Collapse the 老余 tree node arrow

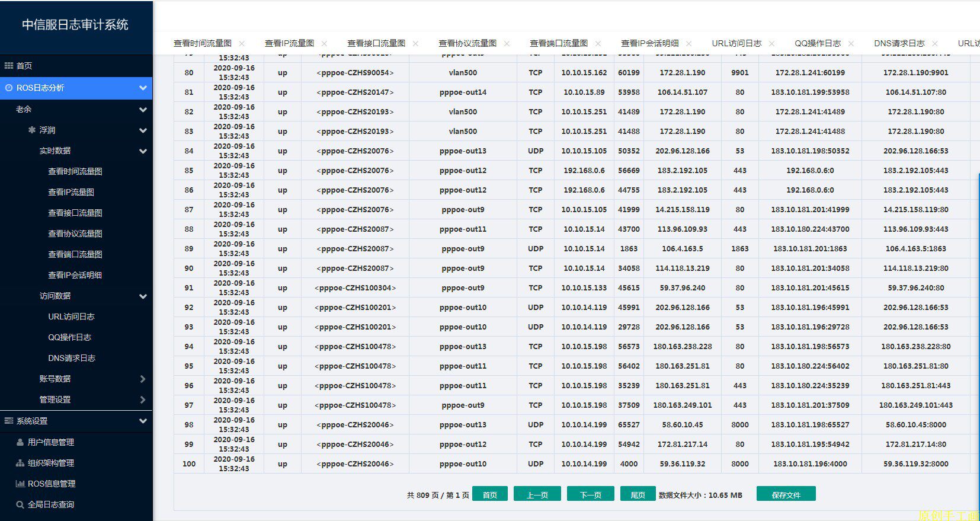click(x=143, y=110)
